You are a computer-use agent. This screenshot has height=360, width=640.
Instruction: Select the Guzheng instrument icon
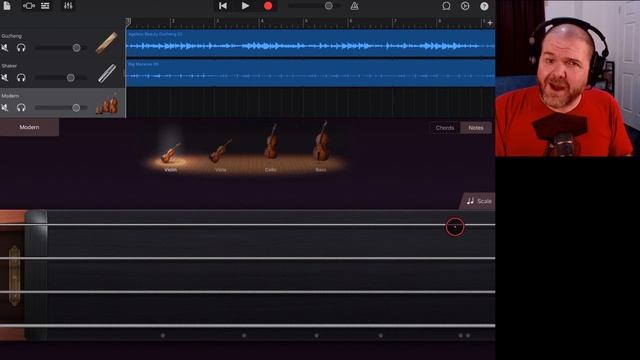pos(107,43)
